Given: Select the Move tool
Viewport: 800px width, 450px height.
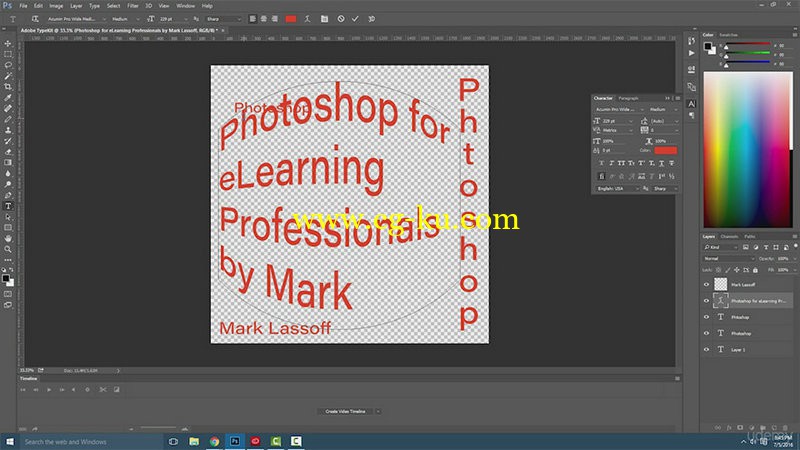Looking at the screenshot, I should pyautogui.click(x=8, y=43).
